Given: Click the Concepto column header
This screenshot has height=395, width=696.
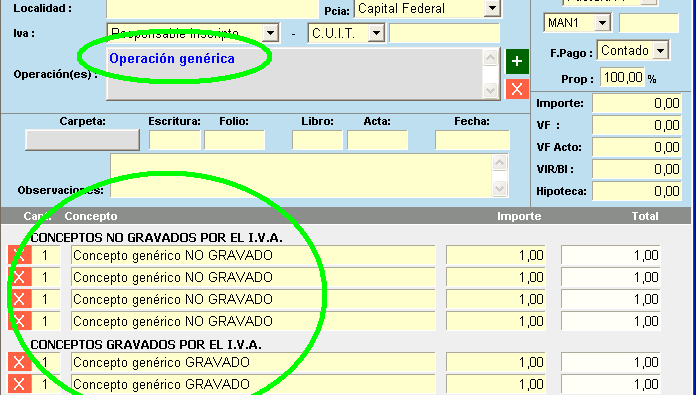Looking at the screenshot, I should [x=91, y=216].
